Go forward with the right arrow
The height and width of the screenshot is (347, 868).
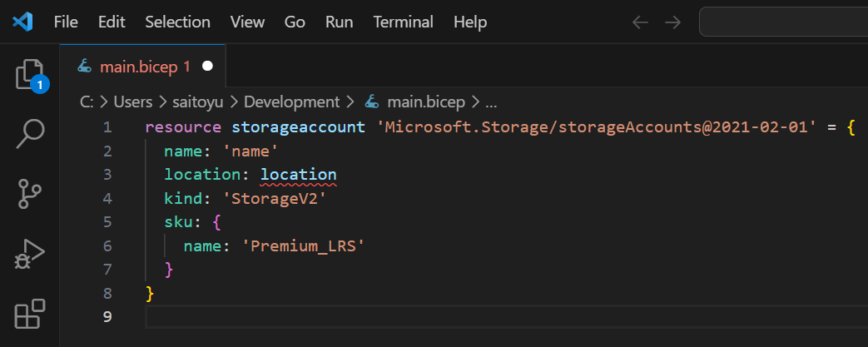click(x=672, y=22)
